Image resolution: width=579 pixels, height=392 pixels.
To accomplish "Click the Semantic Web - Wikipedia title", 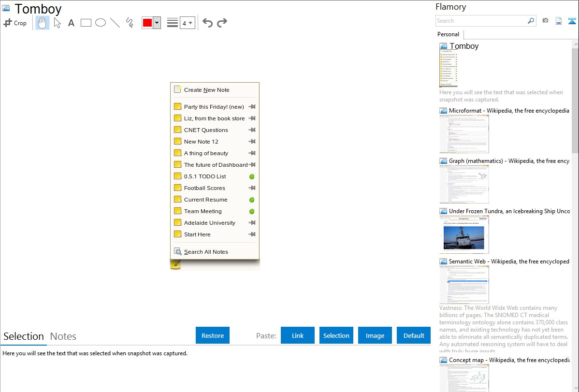I will 509,261.
